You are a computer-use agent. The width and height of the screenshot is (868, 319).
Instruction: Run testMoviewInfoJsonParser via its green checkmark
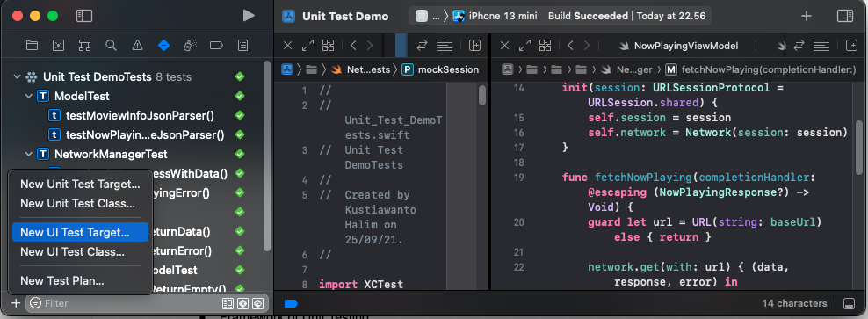click(240, 115)
